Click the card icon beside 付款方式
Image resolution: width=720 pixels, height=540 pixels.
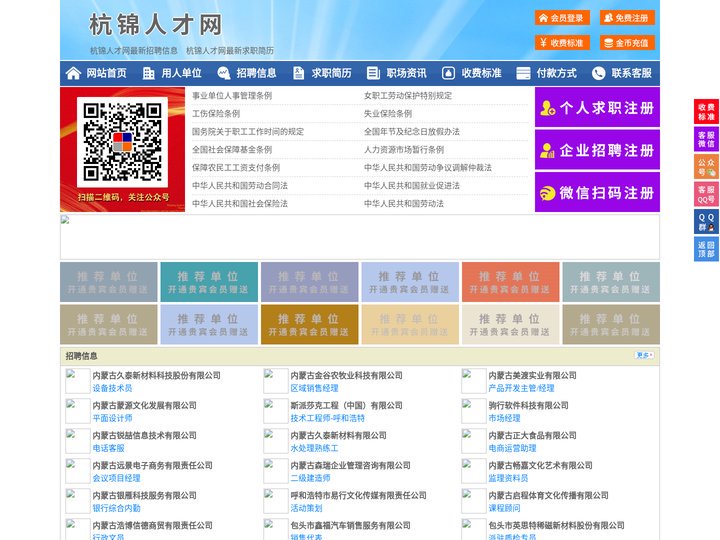coord(523,73)
